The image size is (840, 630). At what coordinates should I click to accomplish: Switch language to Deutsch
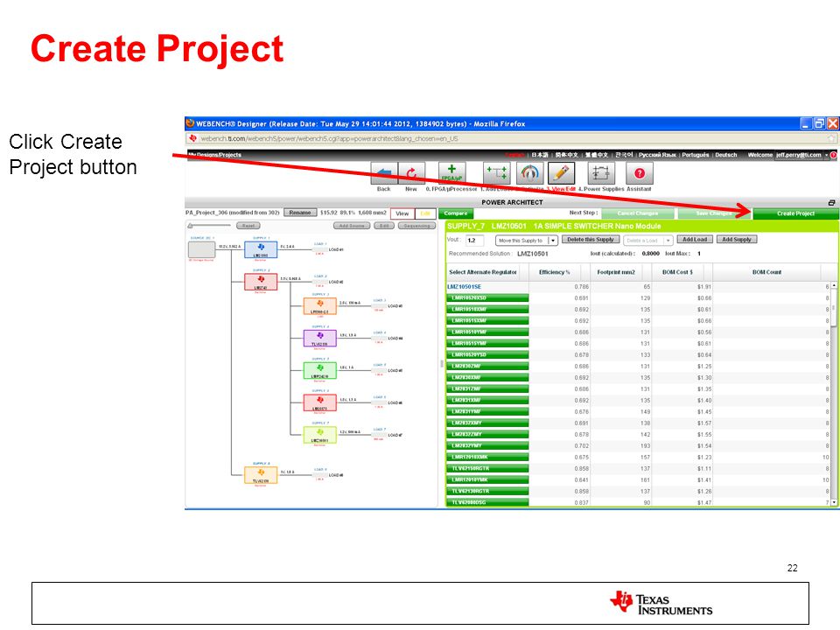(726, 155)
